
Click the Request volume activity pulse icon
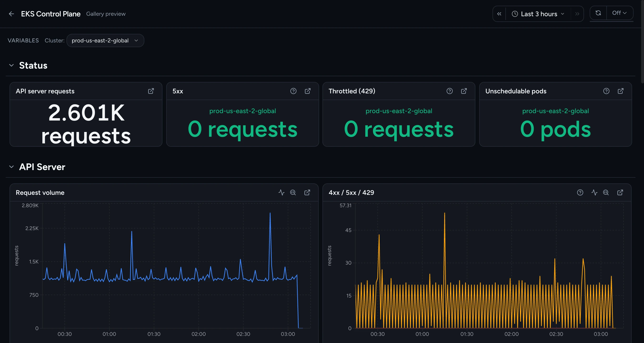(282, 192)
